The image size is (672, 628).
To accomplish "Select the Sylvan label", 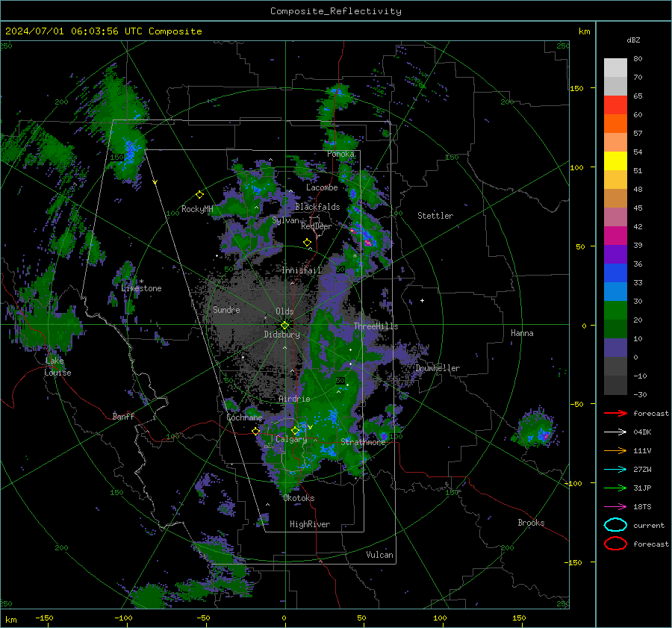I will pos(285,220).
